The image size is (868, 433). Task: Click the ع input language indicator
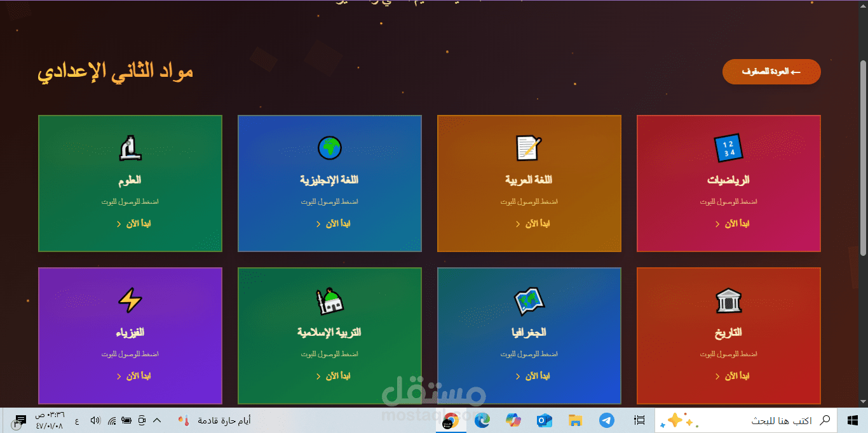click(x=78, y=420)
